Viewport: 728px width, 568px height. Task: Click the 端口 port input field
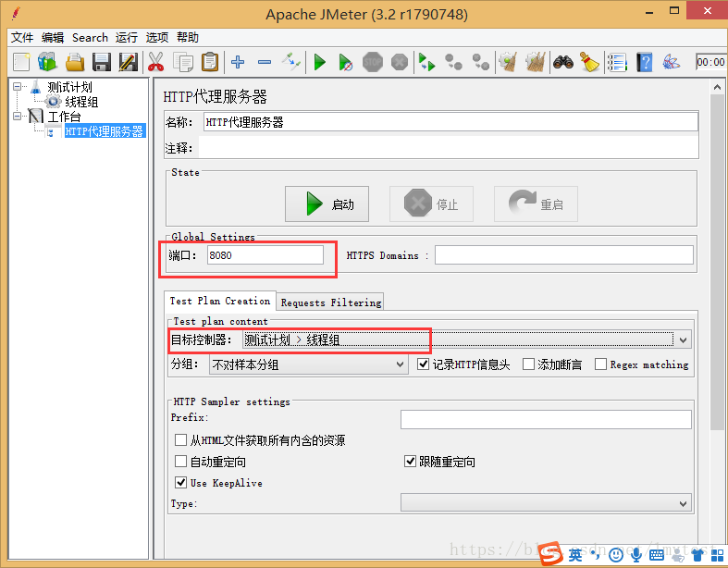[265, 255]
